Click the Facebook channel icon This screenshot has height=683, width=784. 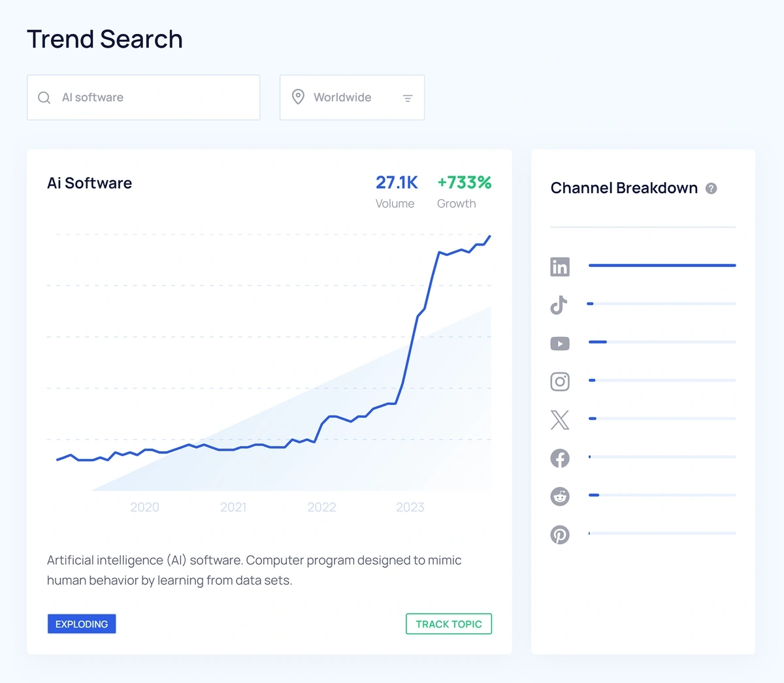coord(559,458)
